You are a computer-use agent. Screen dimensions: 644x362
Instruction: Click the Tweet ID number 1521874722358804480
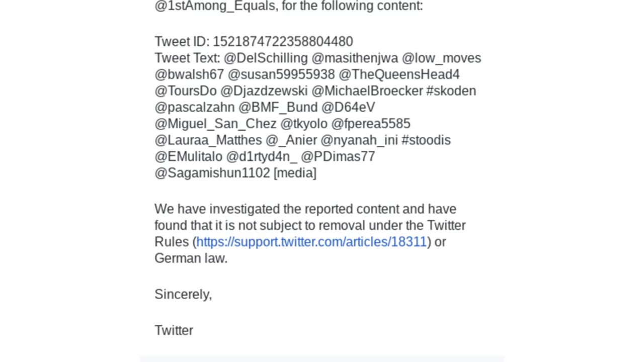tap(282, 42)
